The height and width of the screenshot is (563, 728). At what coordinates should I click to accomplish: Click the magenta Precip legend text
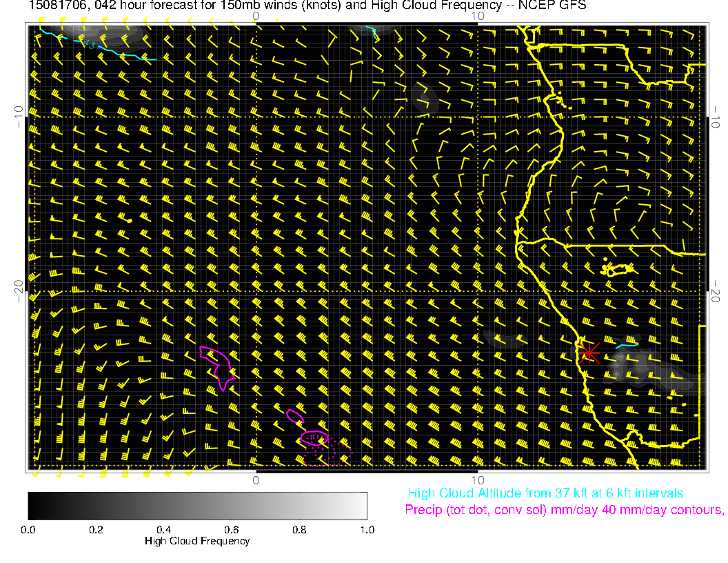[564, 510]
